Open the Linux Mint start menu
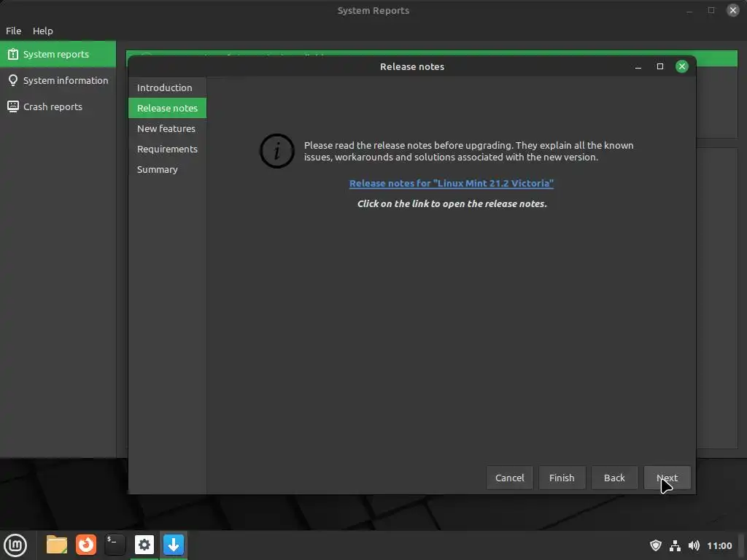Viewport: 747px width, 560px height. pyautogui.click(x=15, y=545)
